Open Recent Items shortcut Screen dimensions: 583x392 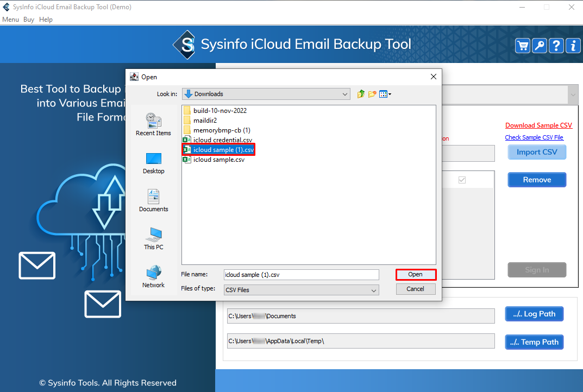click(153, 124)
